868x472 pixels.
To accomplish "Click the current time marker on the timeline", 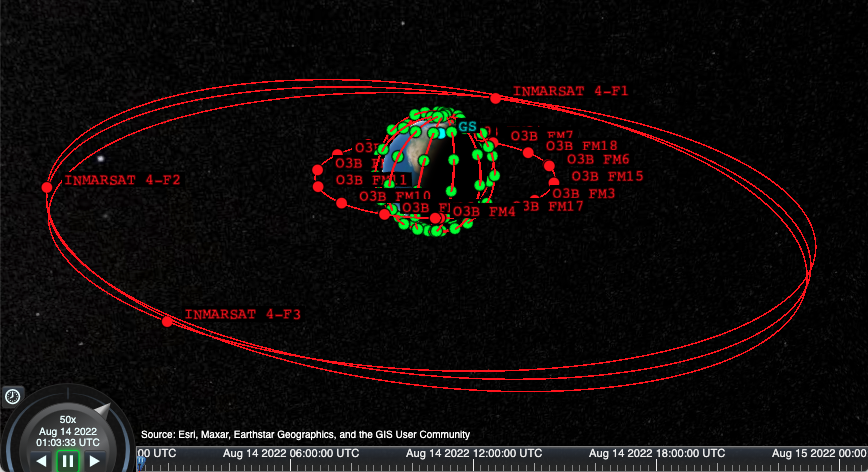I will tap(141, 463).
